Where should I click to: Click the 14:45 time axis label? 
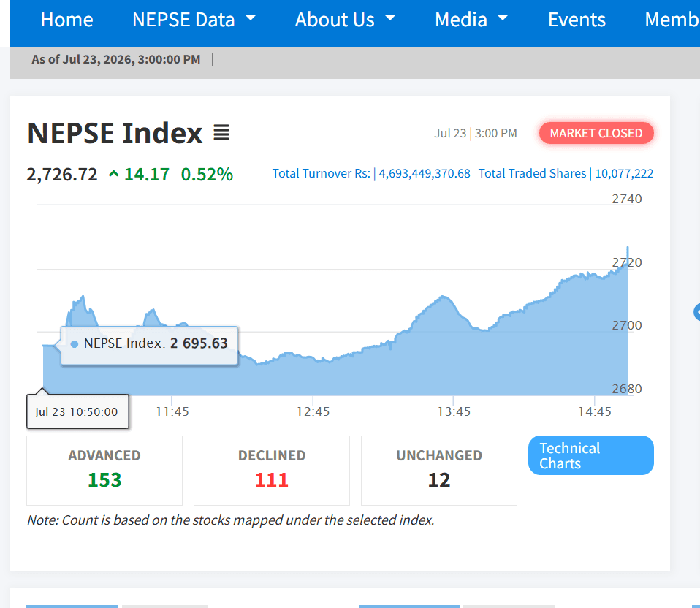[595, 411]
